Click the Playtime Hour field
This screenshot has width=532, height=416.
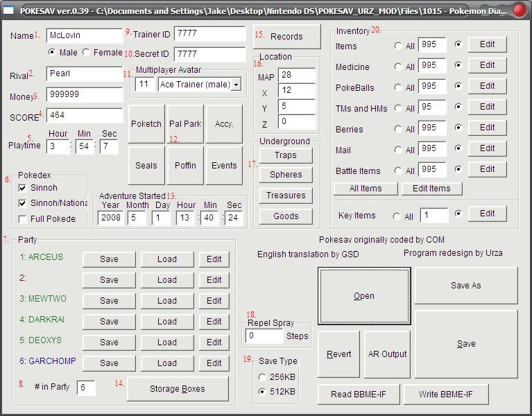[58, 146]
